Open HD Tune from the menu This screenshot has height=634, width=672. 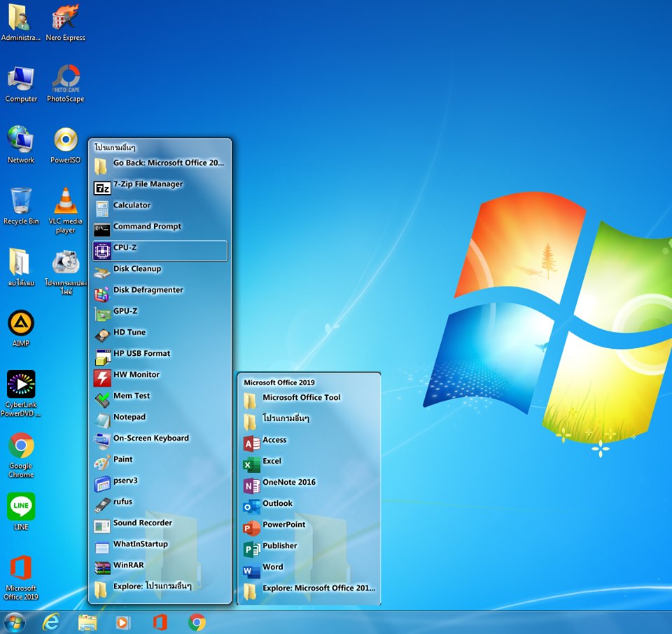pyautogui.click(x=160, y=336)
